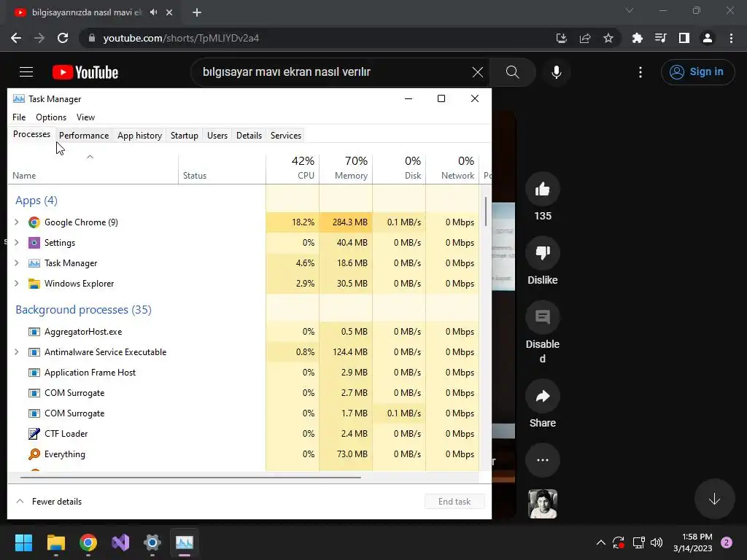
Task: Open the short's more actions ellipsis
Action: pyautogui.click(x=543, y=460)
